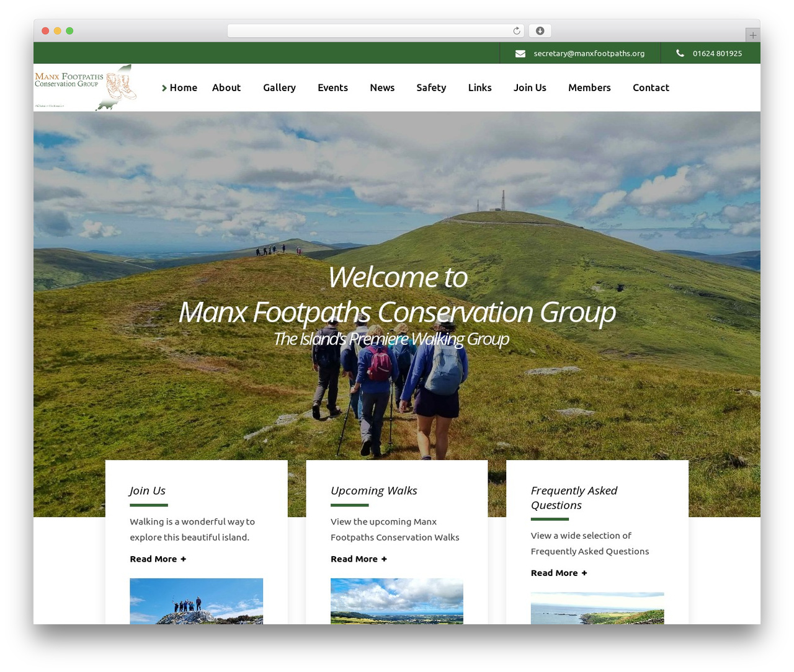Viewport: 794px width, 672px height.
Task: Click the browser download icon
Action: [x=540, y=31]
